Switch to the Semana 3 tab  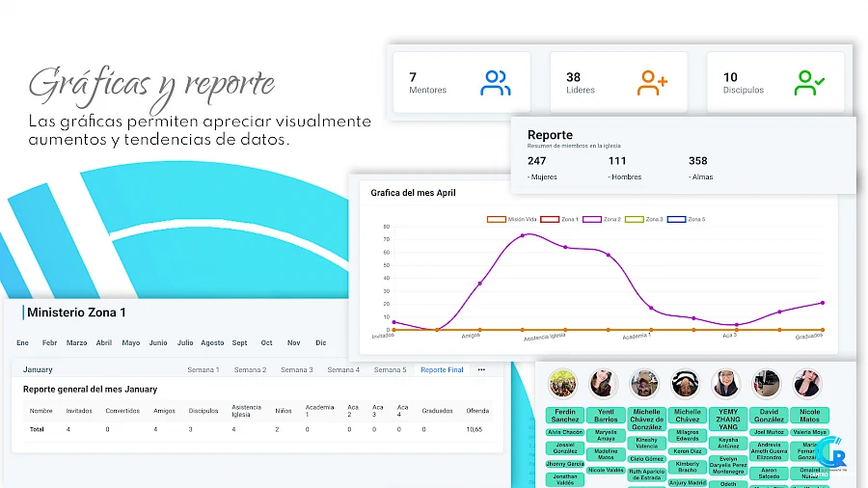pos(297,369)
